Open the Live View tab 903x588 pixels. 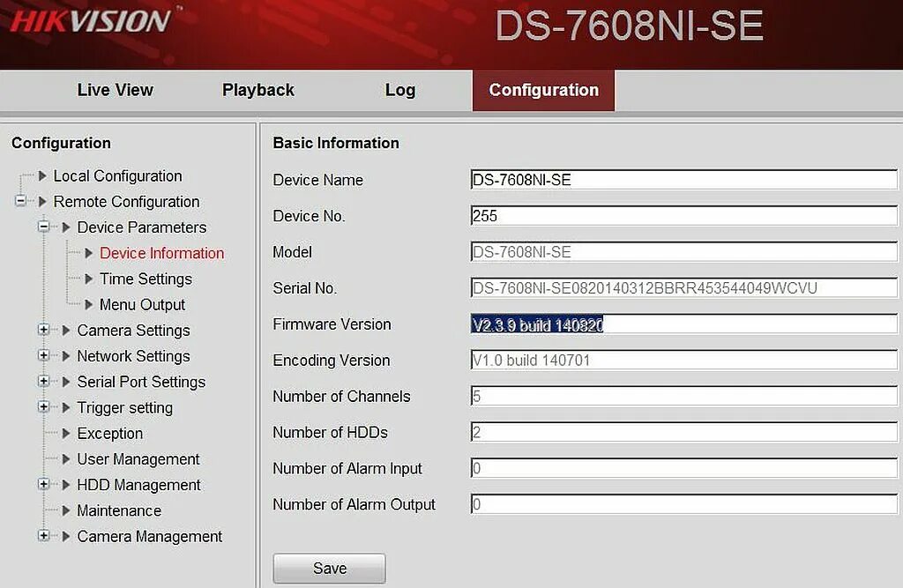pos(116,90)
